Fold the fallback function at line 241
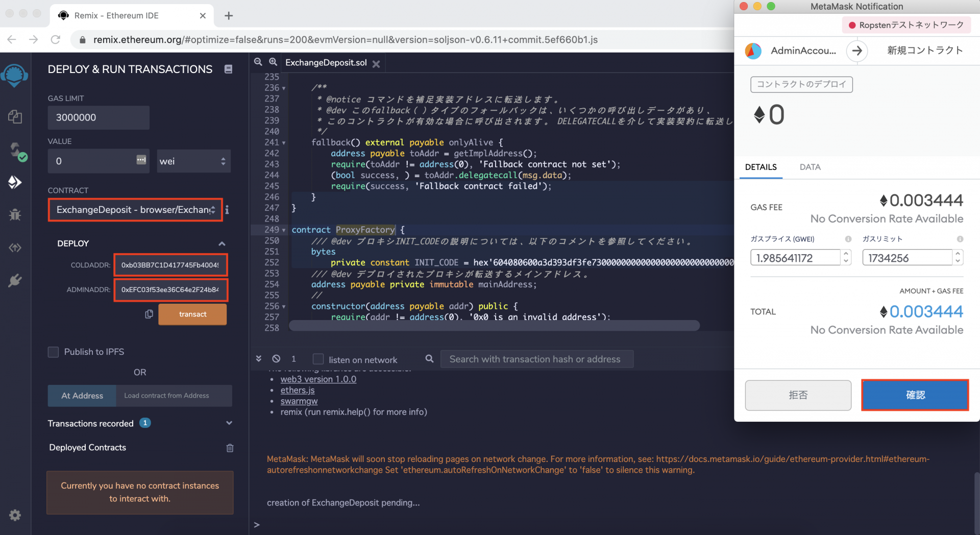Image resolution: width=980 pixels, height=535 pixels. coord(284,143)
